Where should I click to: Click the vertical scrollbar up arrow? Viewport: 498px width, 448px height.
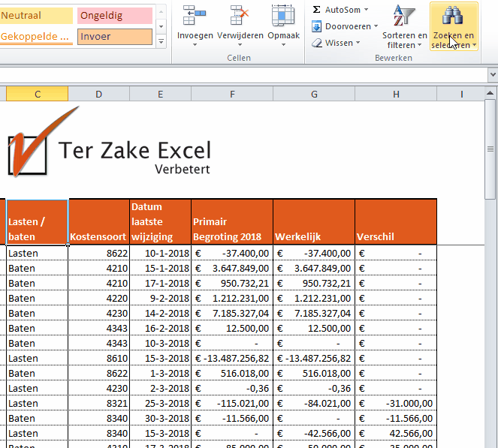(x=490, y=93)
